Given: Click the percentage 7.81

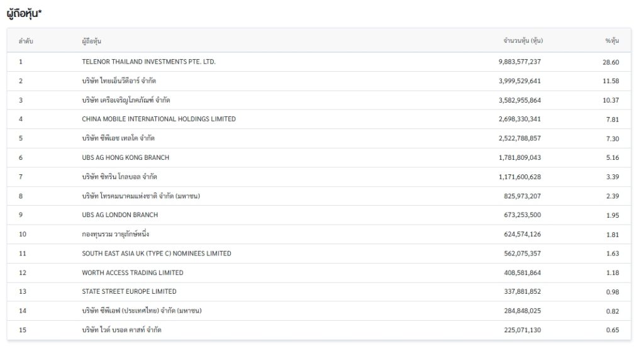Looking at the screenshot, I should pos(613,120).
